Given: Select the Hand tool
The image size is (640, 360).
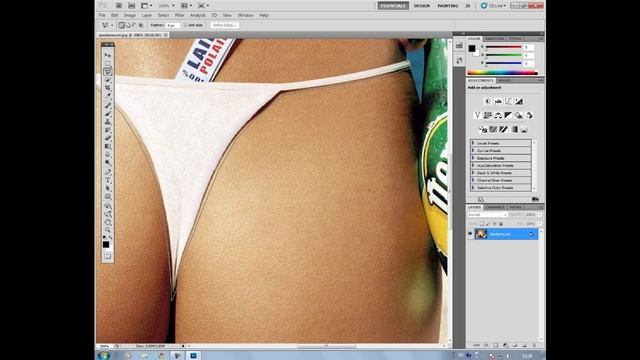Looking at the screenshot, I should [x=108, y=222].
